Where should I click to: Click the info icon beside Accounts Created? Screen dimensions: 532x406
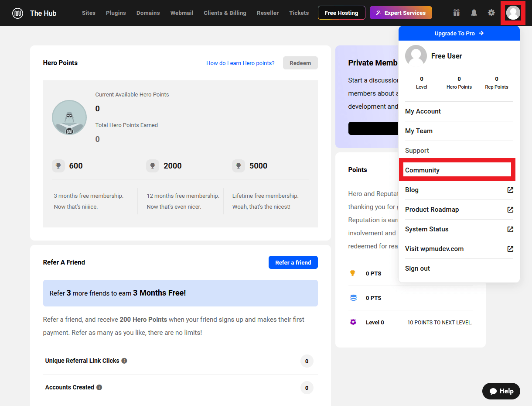pos(99,388)
